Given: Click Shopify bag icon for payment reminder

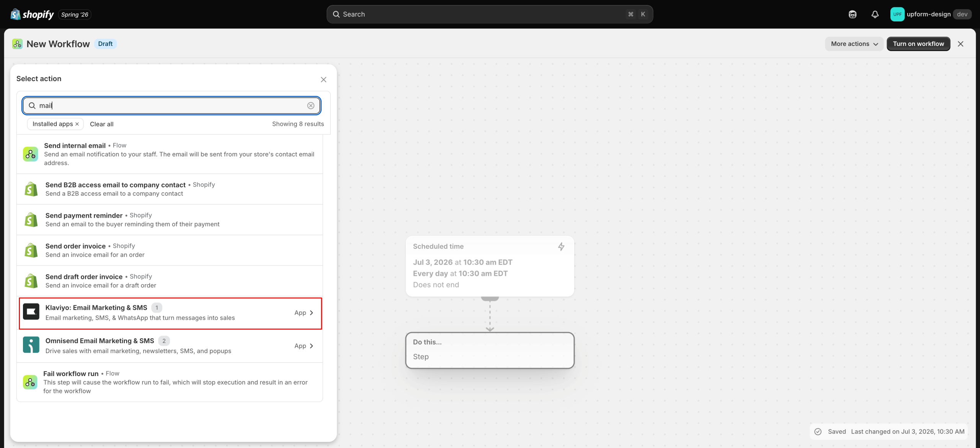Looking at the screenshot, I should coord(31,220).
